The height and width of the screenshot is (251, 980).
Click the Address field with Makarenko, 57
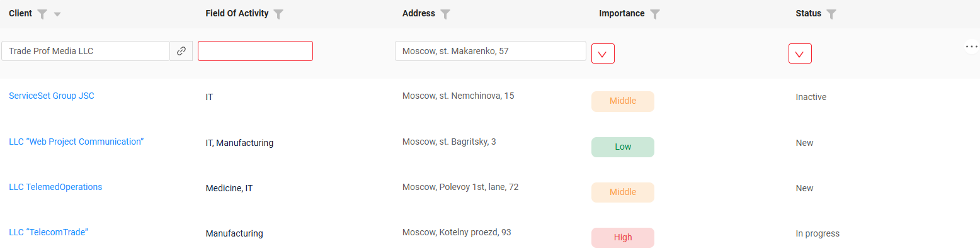click(x=491, y=51)
